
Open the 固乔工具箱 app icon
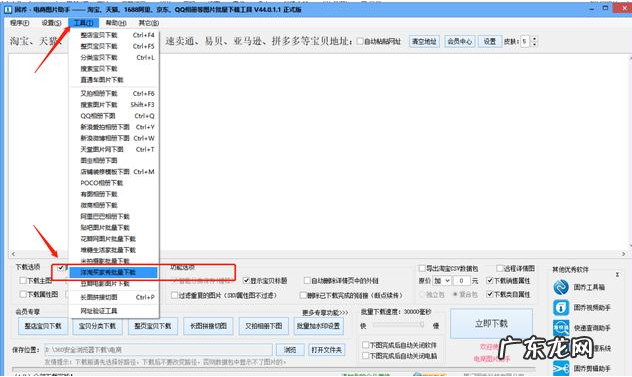click(x=561, y=287)
